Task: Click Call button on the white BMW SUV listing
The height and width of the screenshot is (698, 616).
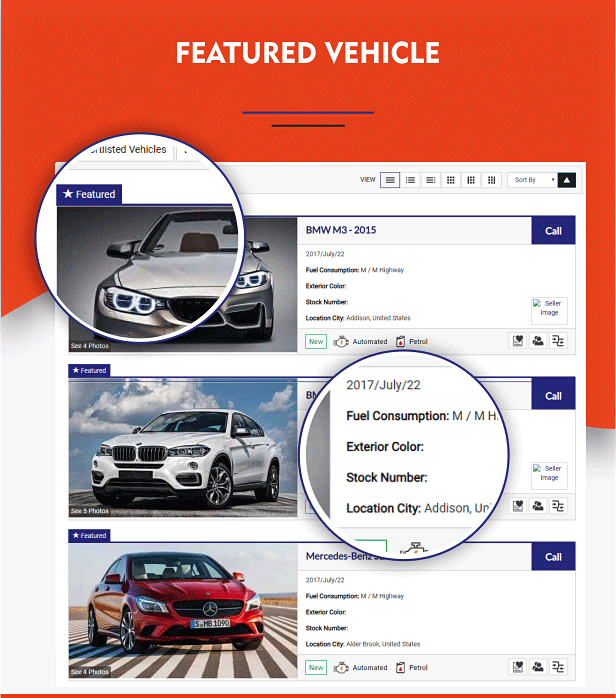Action: click(x=553, y=396)
